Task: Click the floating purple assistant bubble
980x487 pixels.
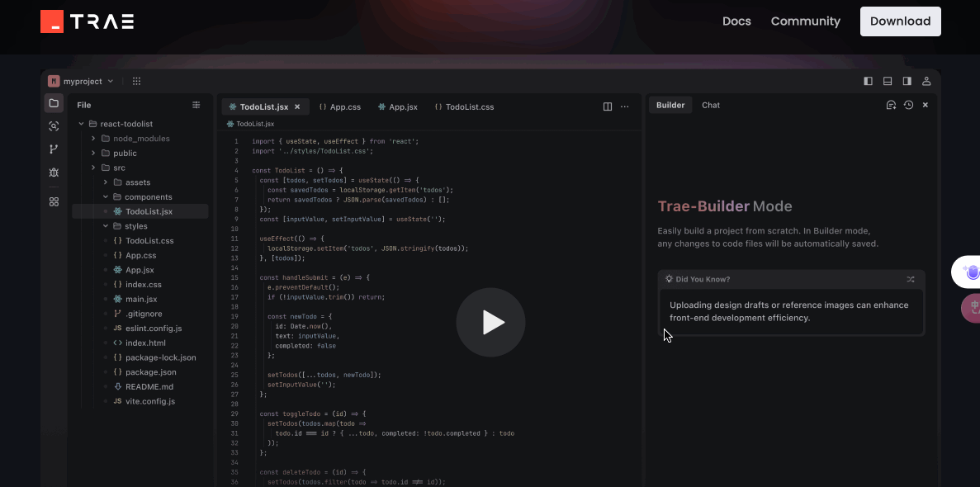Action: coord(968,272)
